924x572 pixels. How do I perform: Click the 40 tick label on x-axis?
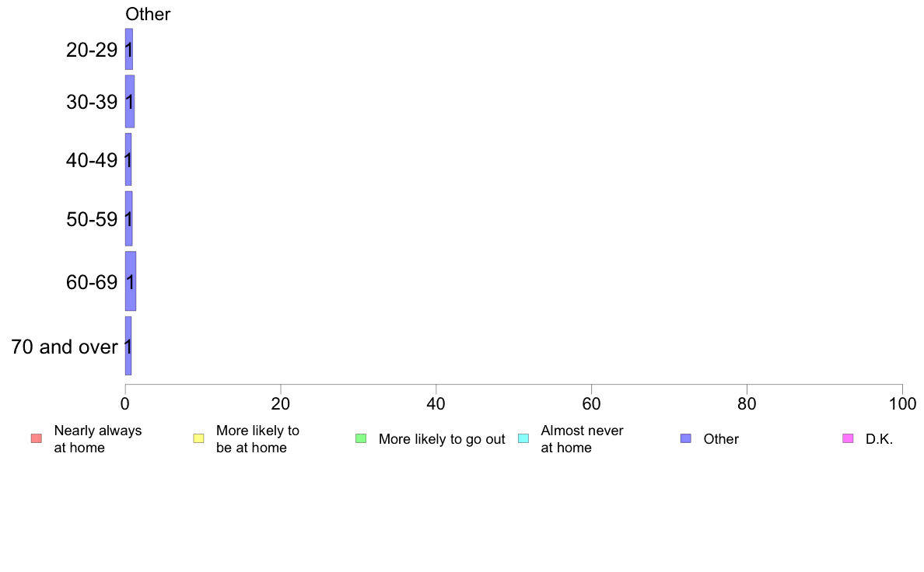click(x=436, y=403)
